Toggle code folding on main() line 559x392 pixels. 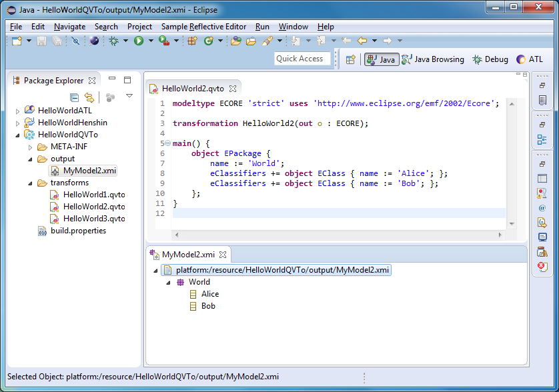168,143
